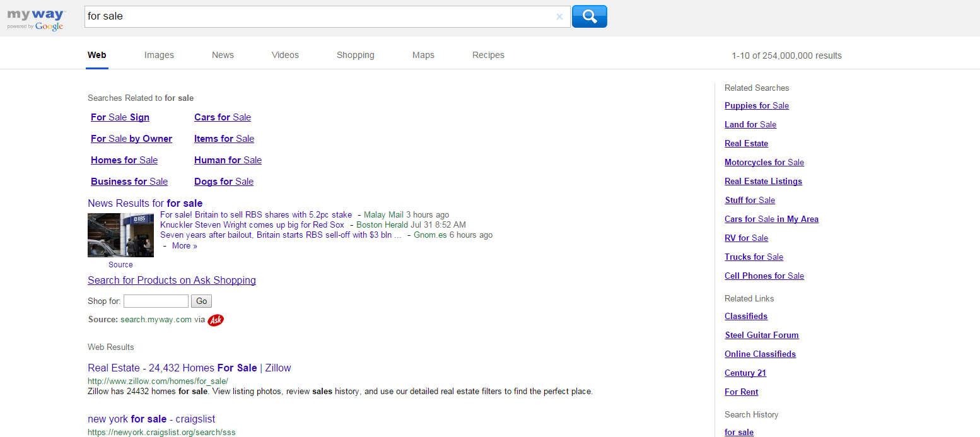Open the 'Online Classifieds' related link

point(760,354)
